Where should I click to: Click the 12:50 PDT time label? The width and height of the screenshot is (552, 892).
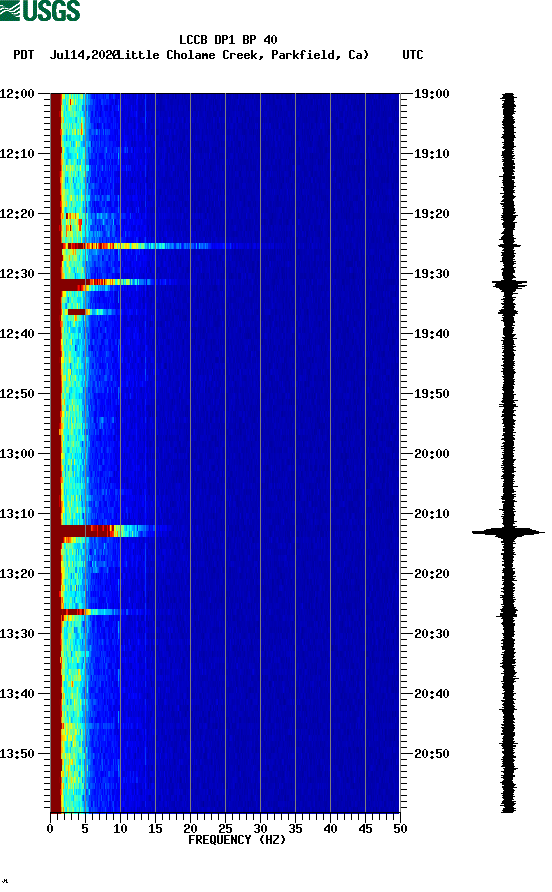click(x=17, y=394)
